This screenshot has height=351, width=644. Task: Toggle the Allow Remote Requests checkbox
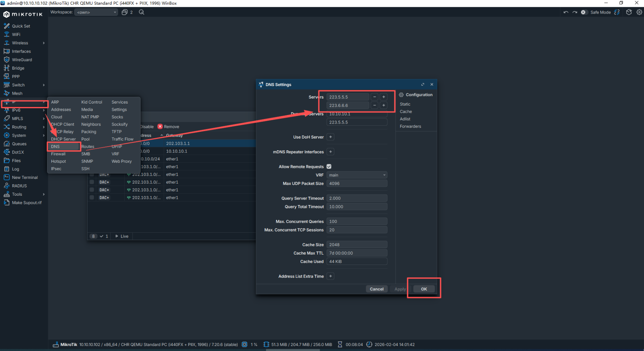click(329, 166)
